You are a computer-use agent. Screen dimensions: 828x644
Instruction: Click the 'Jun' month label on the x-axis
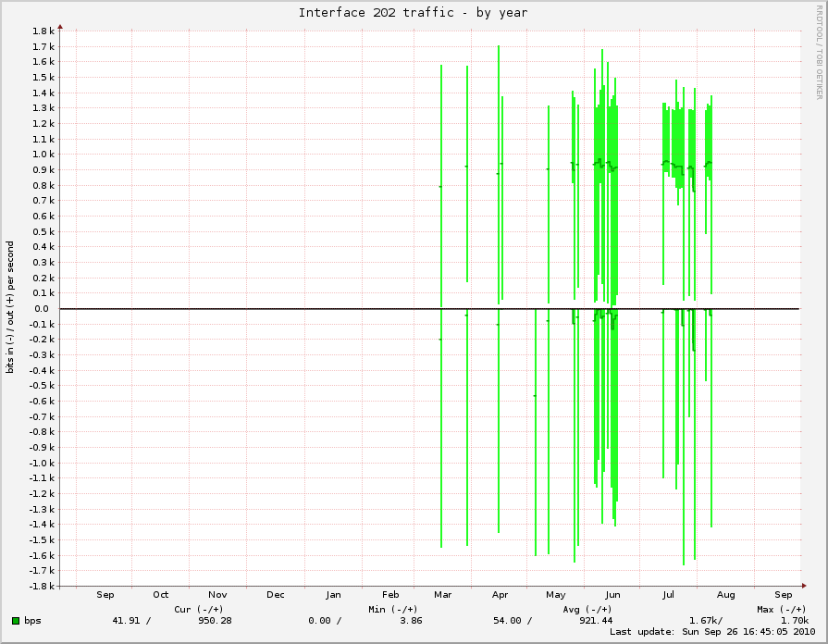click(x=612, y=595)
